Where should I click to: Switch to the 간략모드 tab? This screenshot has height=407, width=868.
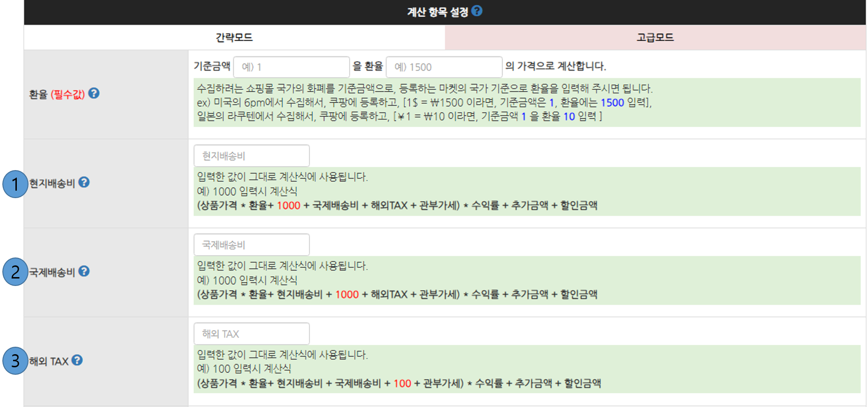[x=234, y=37]
